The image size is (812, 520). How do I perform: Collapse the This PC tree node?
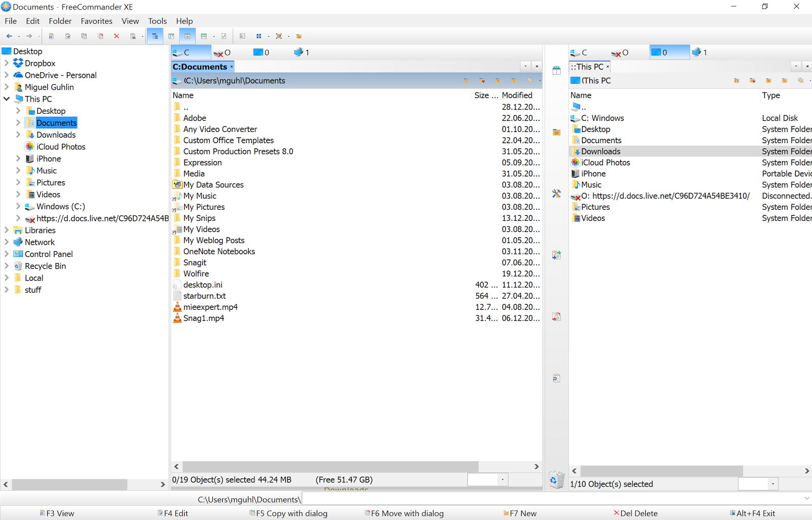pos(7,99)
